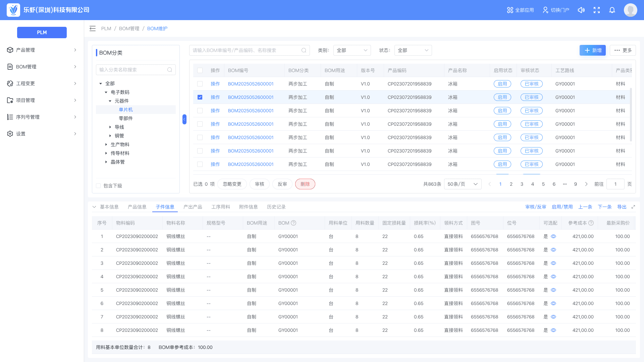644x362 pixels.
Task: Expand the detail panel fullscreen icon
Action: tap(633, 207)
